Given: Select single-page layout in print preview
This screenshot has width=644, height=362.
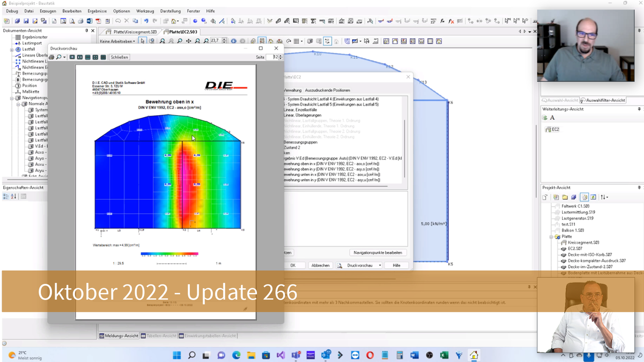Looking at the screenshot, I should (72, 57).
